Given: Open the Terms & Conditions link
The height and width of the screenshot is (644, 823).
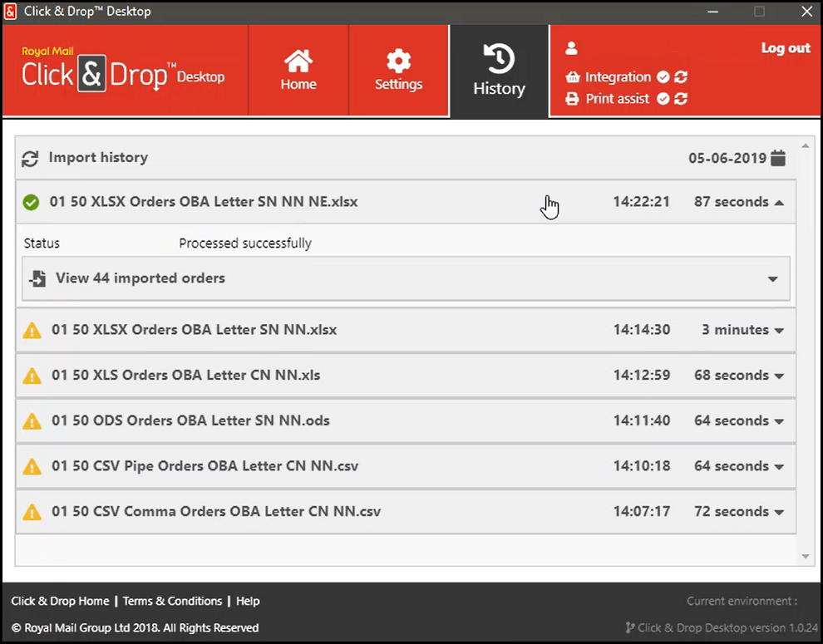Looking at the screenshot, I should click(x=172, y=601).
